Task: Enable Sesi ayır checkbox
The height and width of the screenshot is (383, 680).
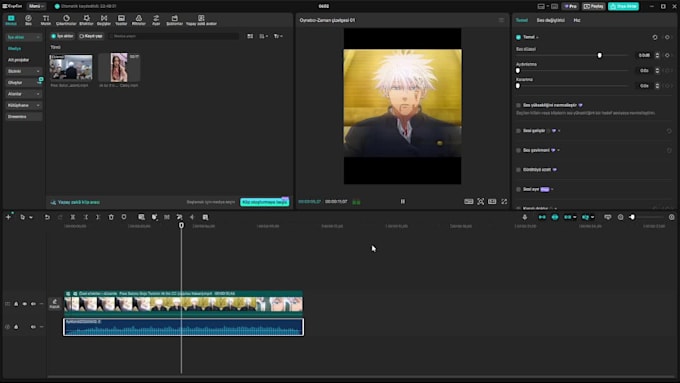Action: pyautogui.click(x=518, y=189)
